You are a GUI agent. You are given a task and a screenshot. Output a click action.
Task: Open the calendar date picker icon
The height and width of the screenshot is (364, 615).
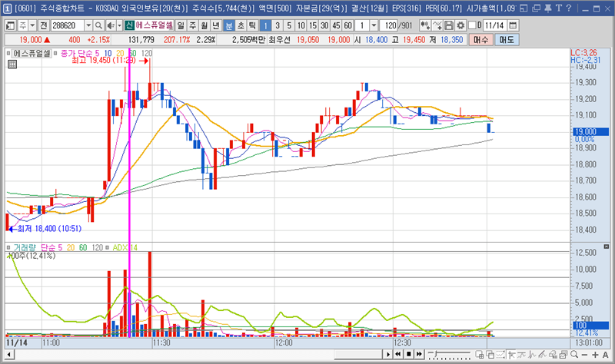[x=510, y=25]
